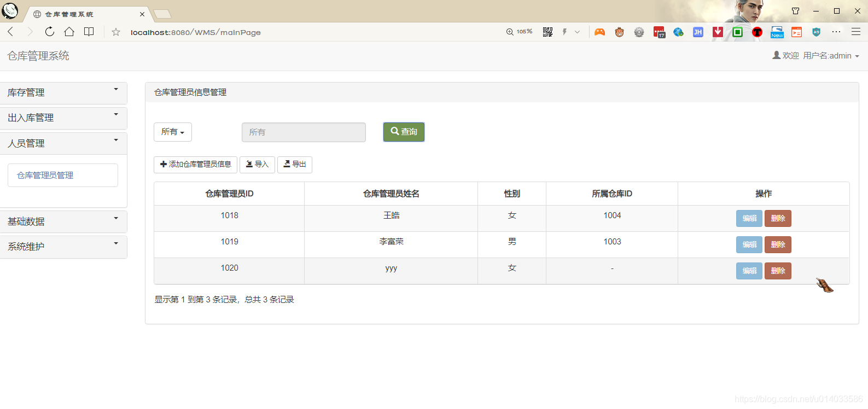Click the green 查询 search button
This screenshot has width=868, height=409.
click(404, 132)
